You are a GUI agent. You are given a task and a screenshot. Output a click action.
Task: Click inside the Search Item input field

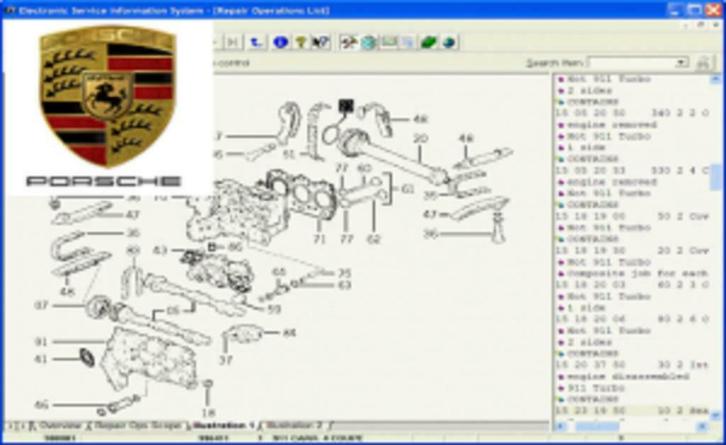[632, 63]
